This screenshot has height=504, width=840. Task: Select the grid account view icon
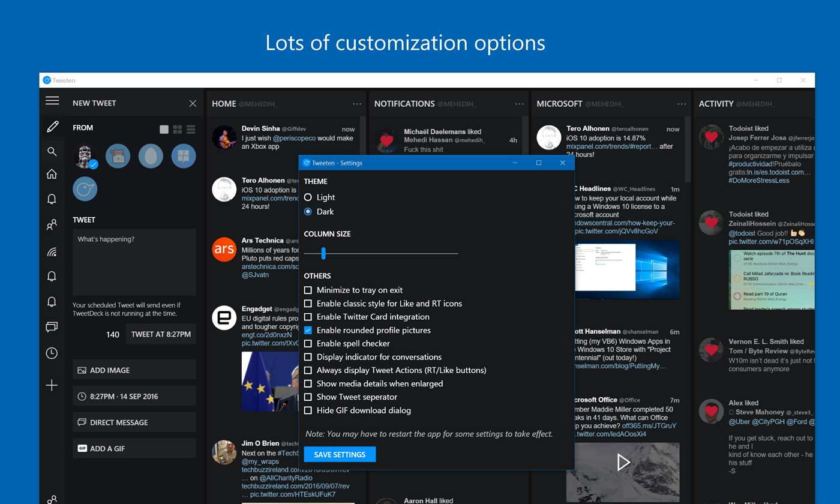(x=178, y=129)
